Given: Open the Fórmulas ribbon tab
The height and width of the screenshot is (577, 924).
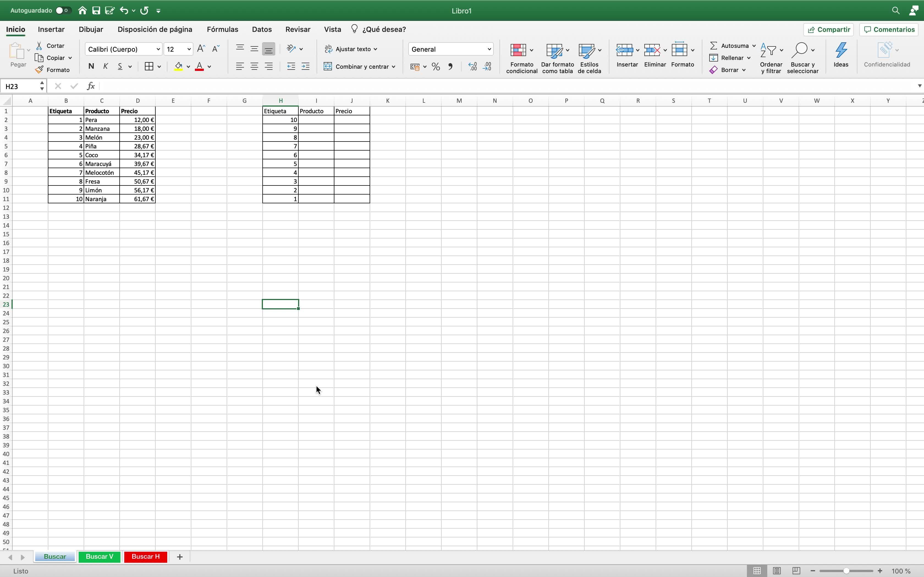Looking at the screenshot, I should click(x=222, y=29).
